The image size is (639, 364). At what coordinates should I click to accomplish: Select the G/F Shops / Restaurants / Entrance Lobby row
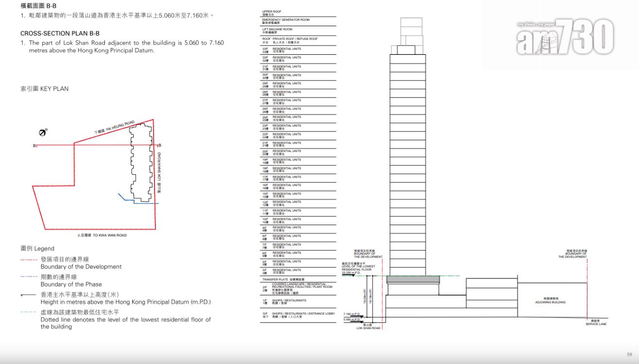click(297, 315)
